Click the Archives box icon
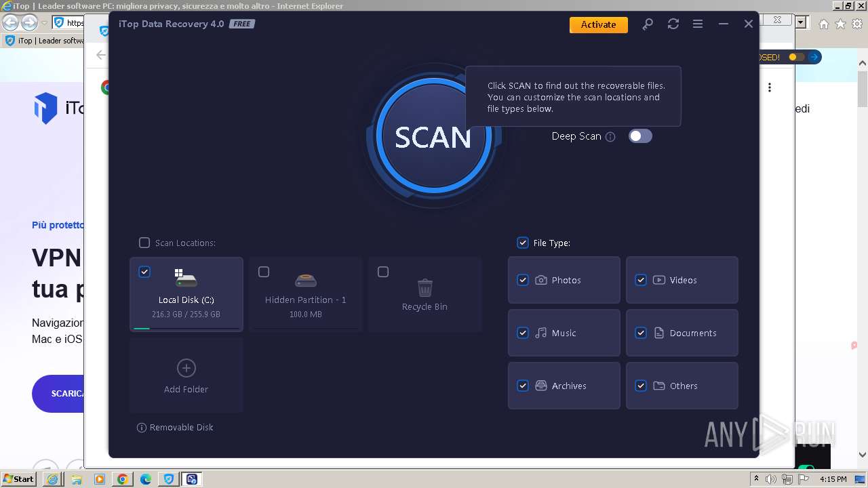The height and width of the screenshot is (488, 868). click(x=541, y=386)
